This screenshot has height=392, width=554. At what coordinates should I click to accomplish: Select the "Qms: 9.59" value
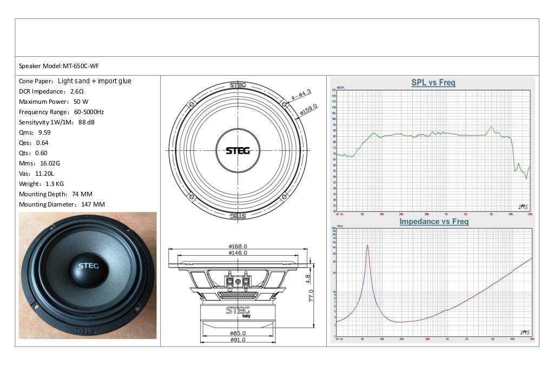tap(35, 132)
